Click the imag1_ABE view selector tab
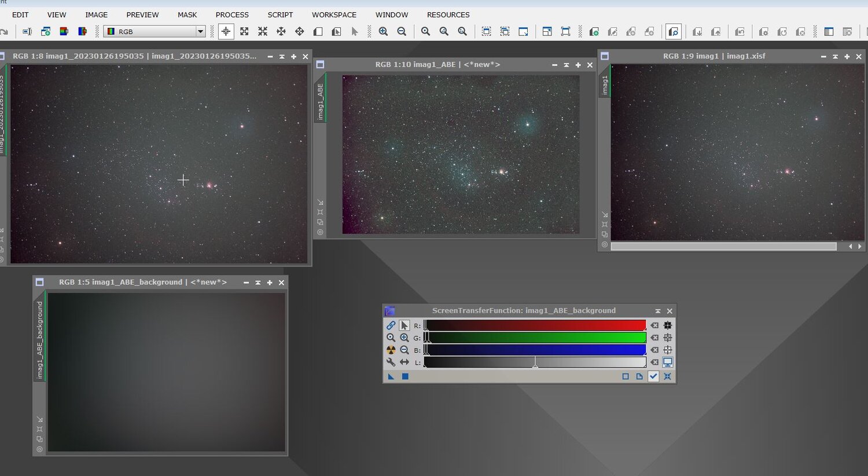868x476 pixels. pyautogui.click(x=320, y=102)
